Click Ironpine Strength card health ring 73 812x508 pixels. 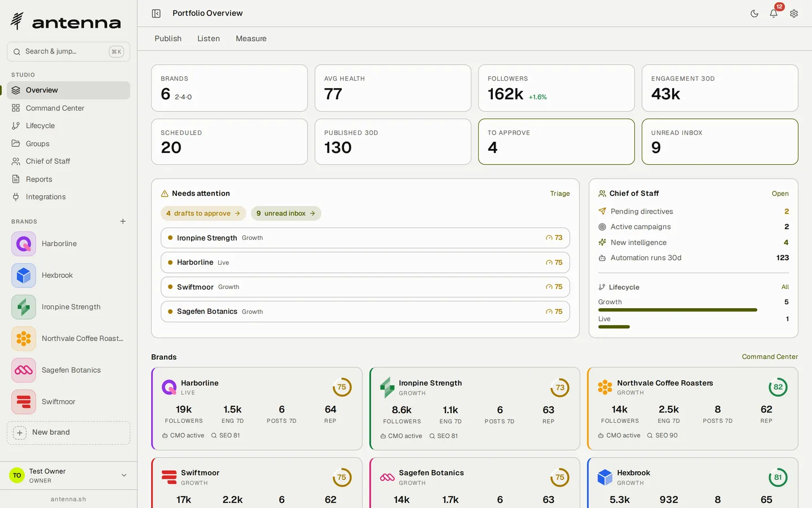pos(560,388)
